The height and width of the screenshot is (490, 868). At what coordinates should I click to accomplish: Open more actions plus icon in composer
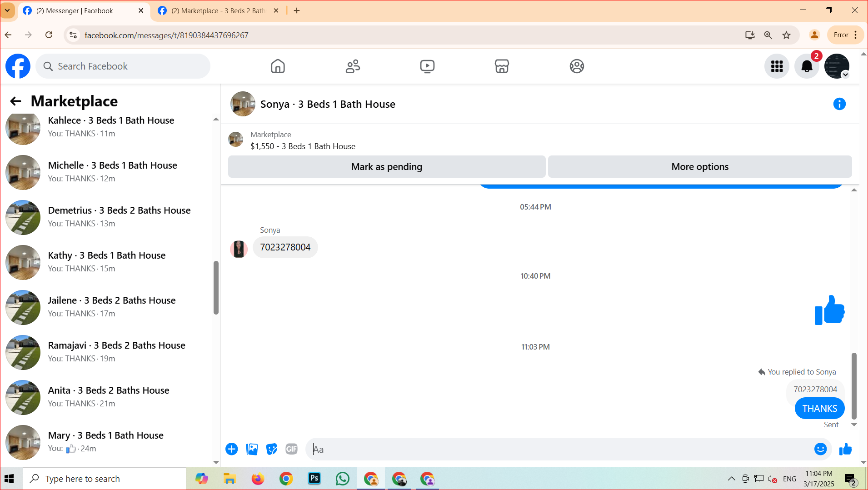point(232,449)
